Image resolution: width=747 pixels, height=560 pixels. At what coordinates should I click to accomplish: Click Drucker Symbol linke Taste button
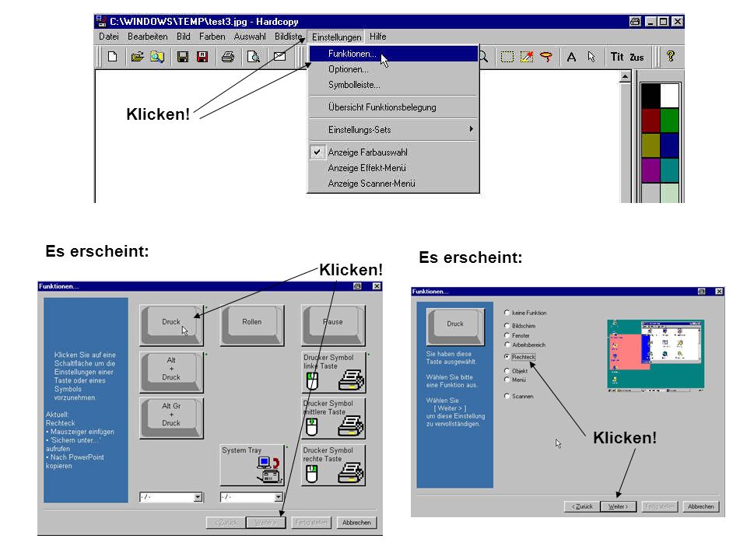333,372
